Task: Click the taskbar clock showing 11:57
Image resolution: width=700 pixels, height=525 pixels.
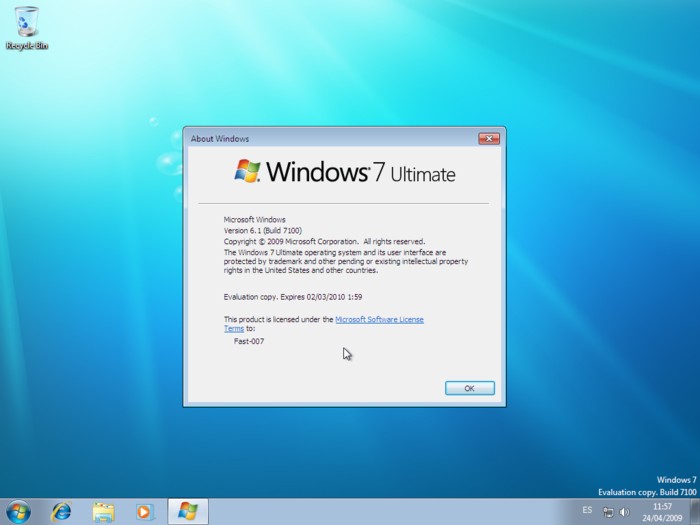Action: (662, 507)
